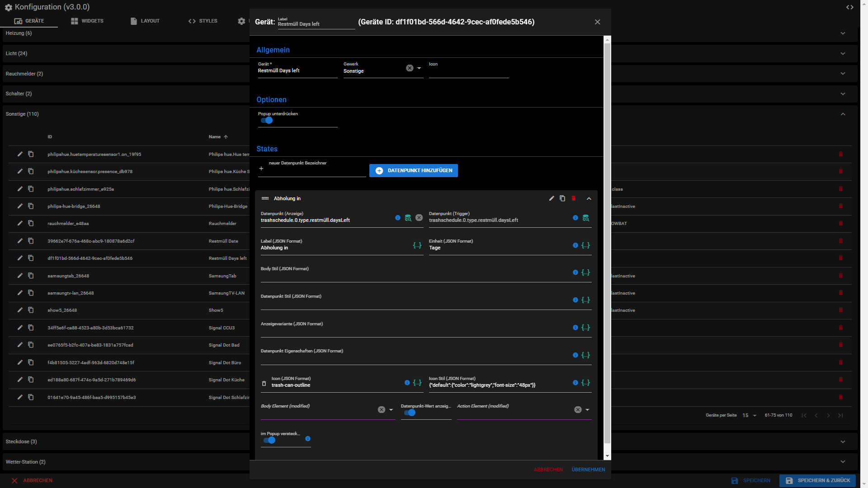Expand the Rauchmelder (2) group
868x488 pixels.
[x=843, y=74]
